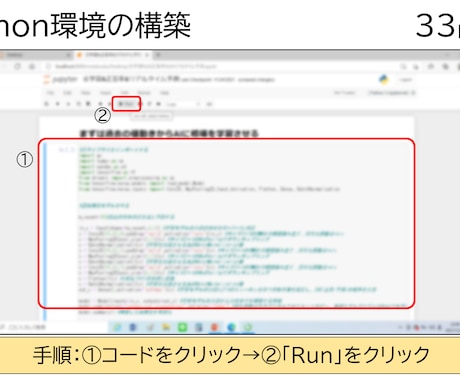The image size is (460, 380).
Task: Restart the kernel with the circular arrow icon
Action: (x=150, y=104)
